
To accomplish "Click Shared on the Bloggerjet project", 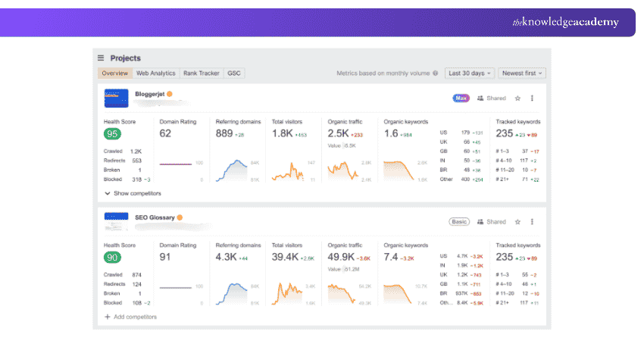I will (491, 99).
